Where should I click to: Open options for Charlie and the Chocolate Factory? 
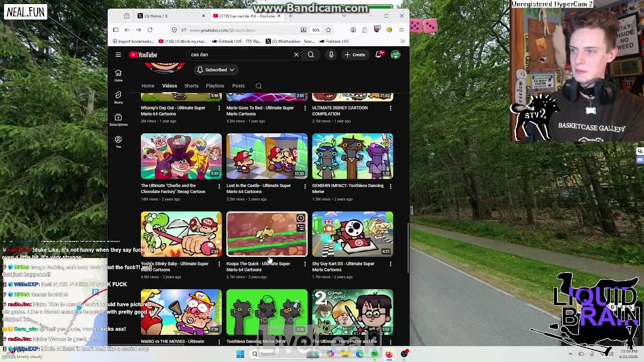(219, 186)
